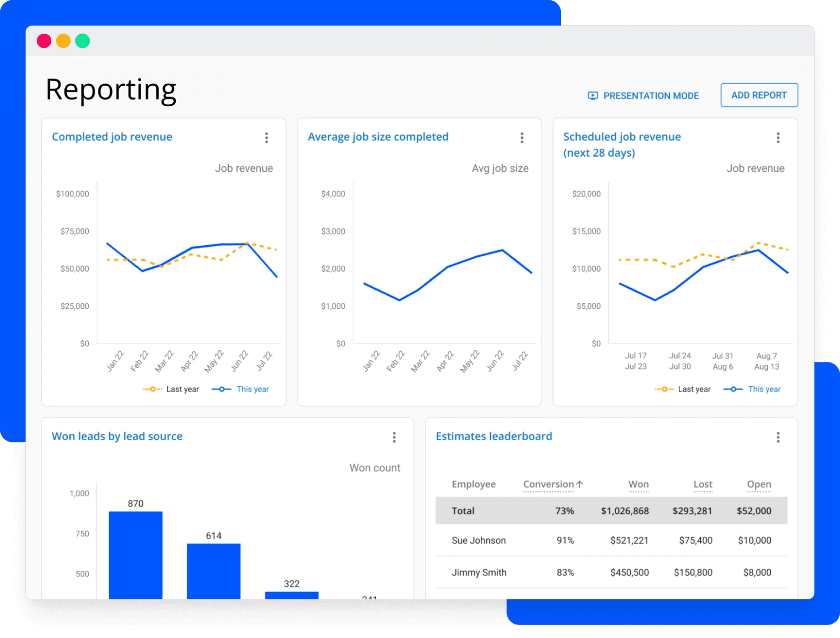This screenshot has width=840, height=638.
Task: Sort leaderboard by Conversion column
Action: (548, 484)
